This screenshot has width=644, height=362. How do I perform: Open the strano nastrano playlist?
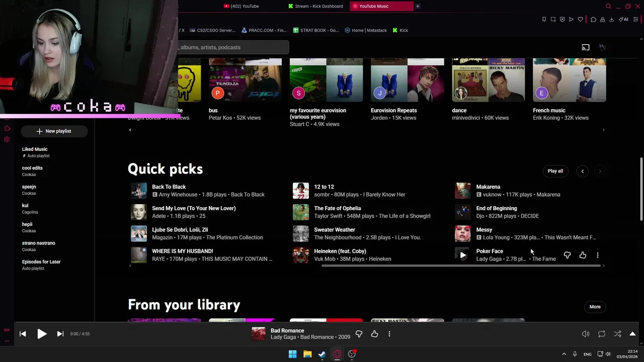pyautogui.click(x=54, y=246)
